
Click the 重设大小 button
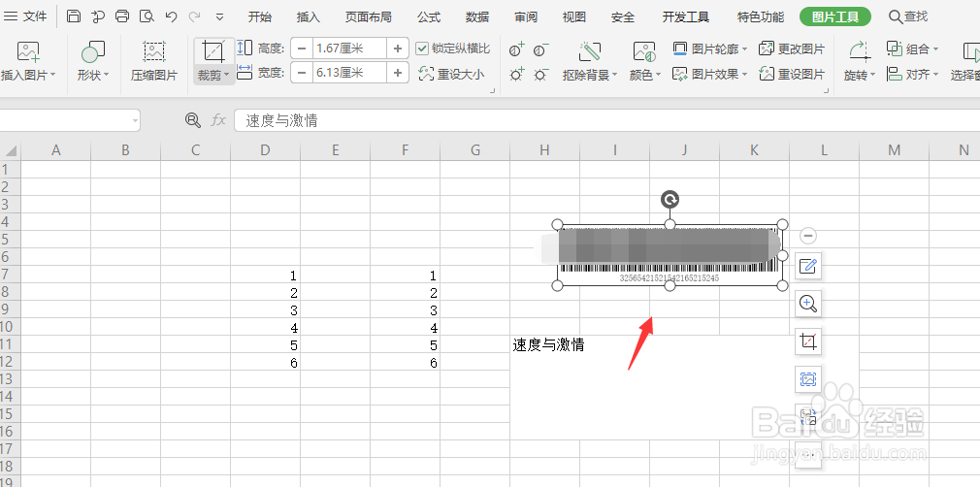(x=451, y=75)
